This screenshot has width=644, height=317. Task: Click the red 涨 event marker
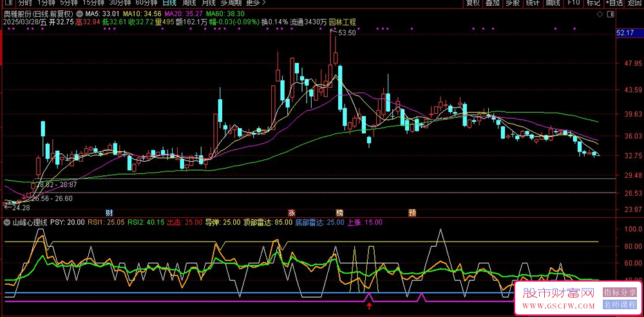291,212
